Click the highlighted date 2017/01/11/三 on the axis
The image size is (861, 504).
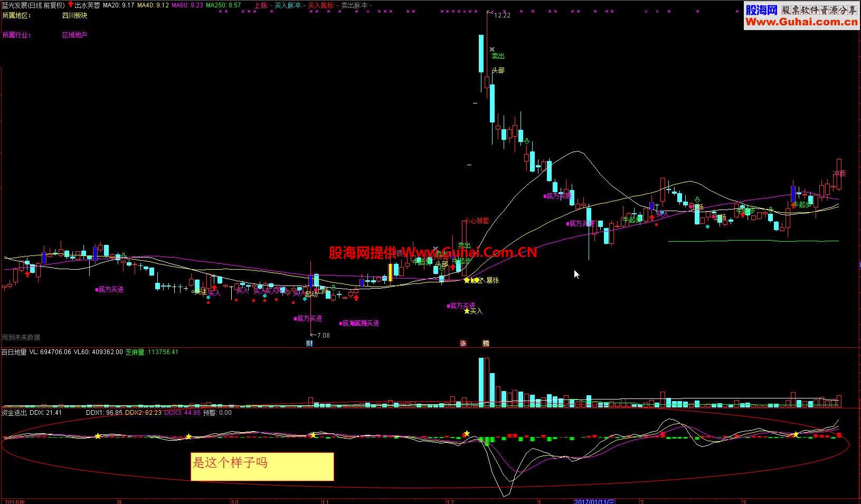pyautogui.click(x=594, y=501)
